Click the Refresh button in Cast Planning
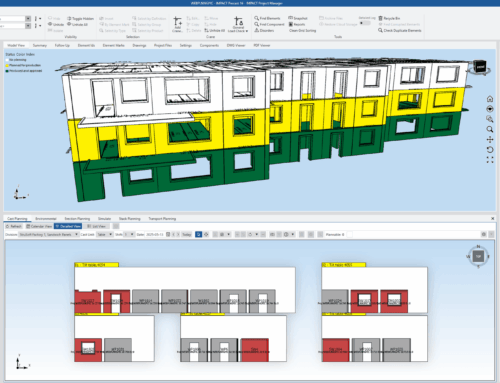Image resolution: width=500 pixels, height=383 pixels. 14,226
